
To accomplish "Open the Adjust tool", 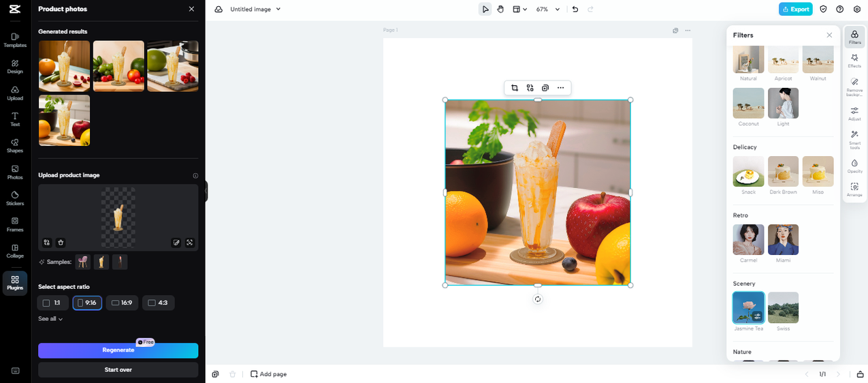I will pos(854,114).
